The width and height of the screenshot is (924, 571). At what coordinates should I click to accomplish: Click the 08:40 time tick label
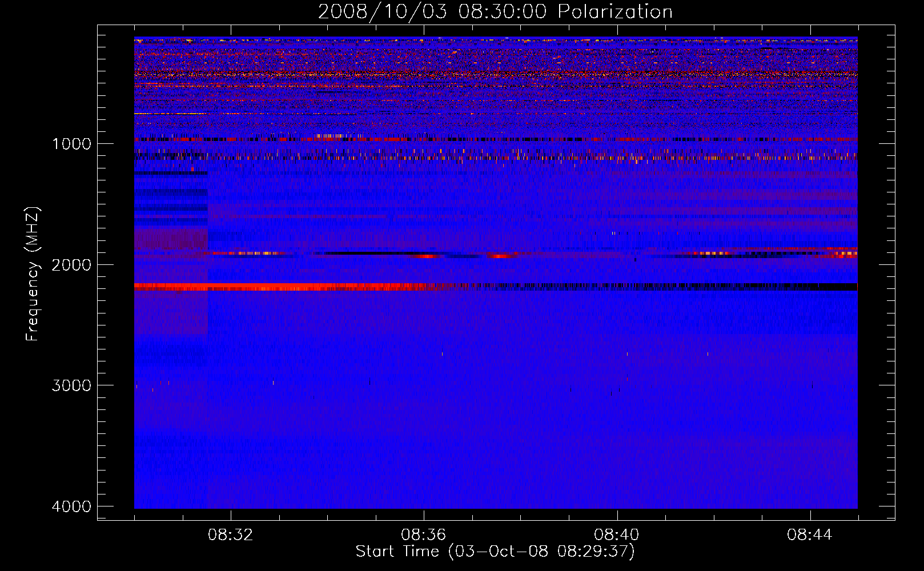[616, 535]
